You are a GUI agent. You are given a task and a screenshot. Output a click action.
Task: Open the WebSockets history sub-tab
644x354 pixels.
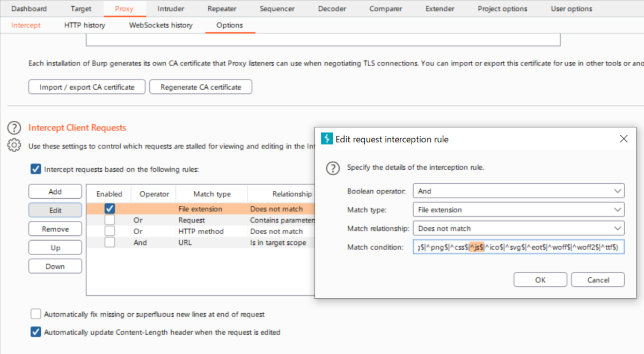coord(160,25)
